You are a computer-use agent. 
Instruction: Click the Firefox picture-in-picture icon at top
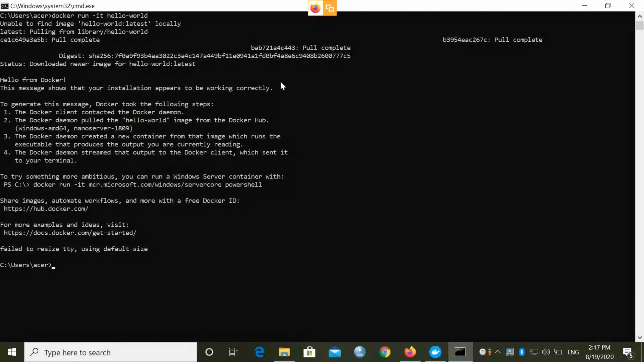click(x=330, y=8)
